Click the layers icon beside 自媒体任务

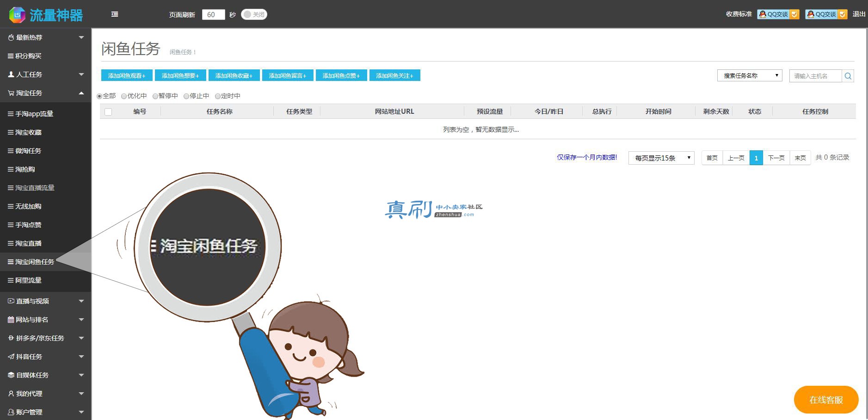click(x=11, y=375)
